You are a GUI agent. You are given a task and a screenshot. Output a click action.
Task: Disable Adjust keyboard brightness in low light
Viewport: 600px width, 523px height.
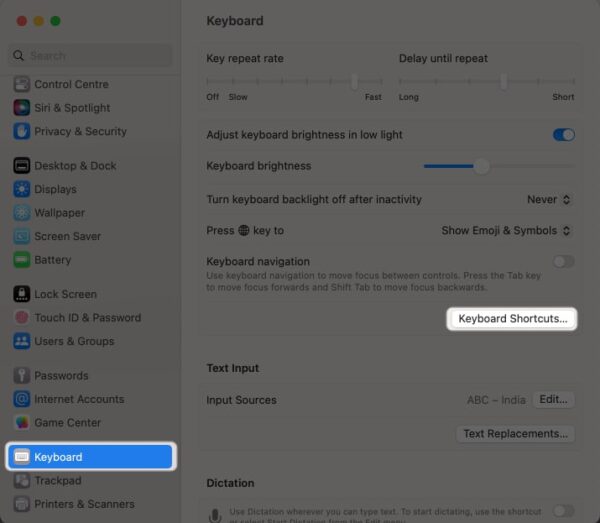(564, 135)
